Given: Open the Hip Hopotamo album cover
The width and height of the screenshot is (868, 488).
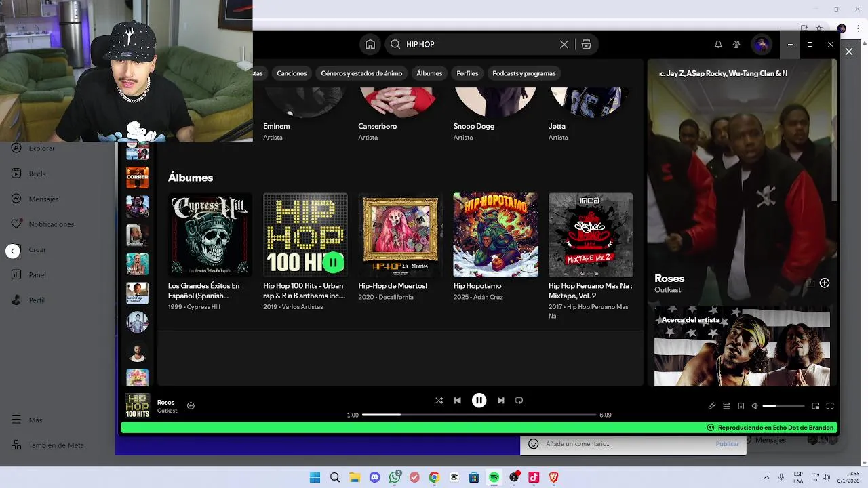Looking at the screenshot, I should [496, 235].
